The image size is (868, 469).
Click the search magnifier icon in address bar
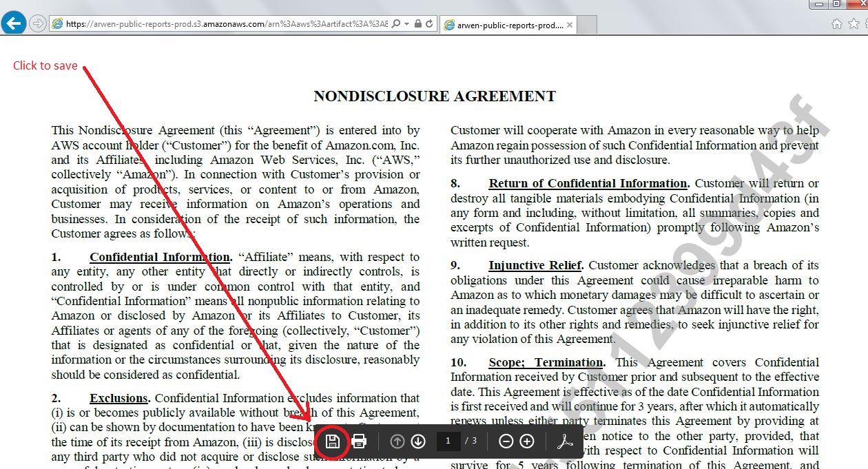[396, 23]
